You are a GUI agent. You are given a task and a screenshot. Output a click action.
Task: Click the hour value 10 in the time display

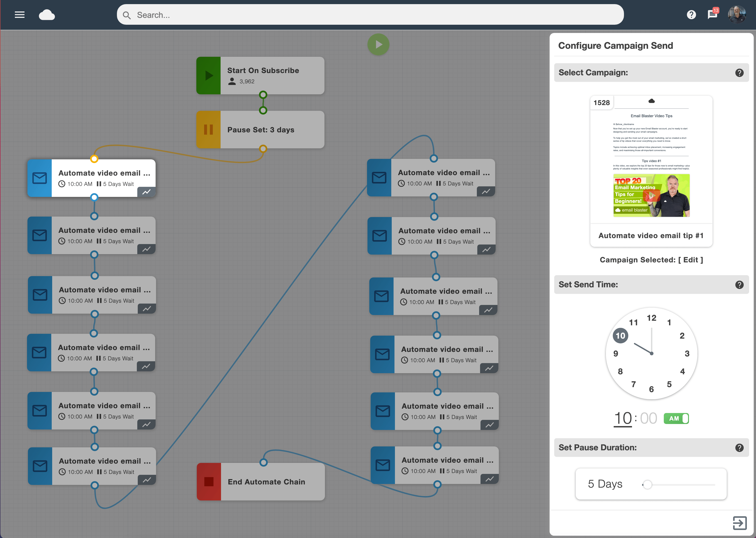click(x=623, y=418)
